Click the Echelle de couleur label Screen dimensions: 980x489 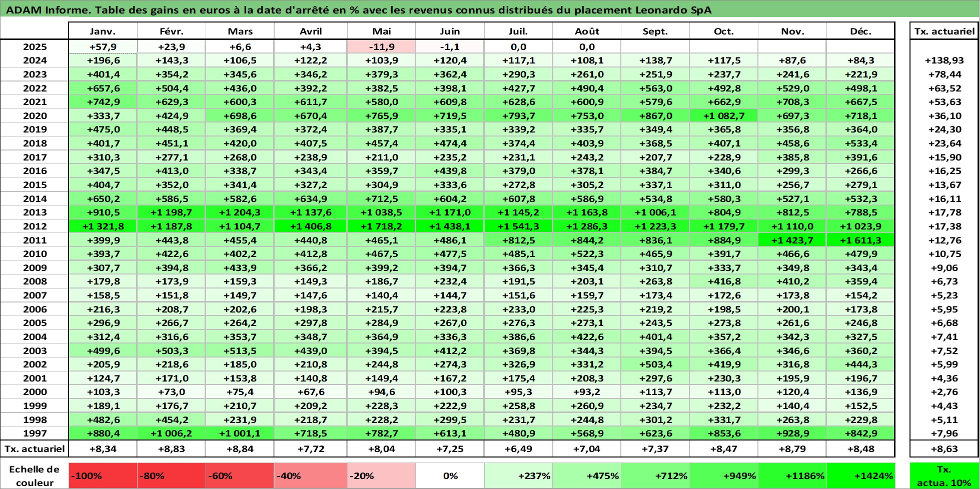click(x=35, y=475)
